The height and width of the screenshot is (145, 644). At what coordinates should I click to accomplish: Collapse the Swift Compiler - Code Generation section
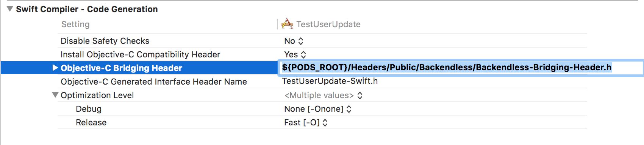coord(10,9)
